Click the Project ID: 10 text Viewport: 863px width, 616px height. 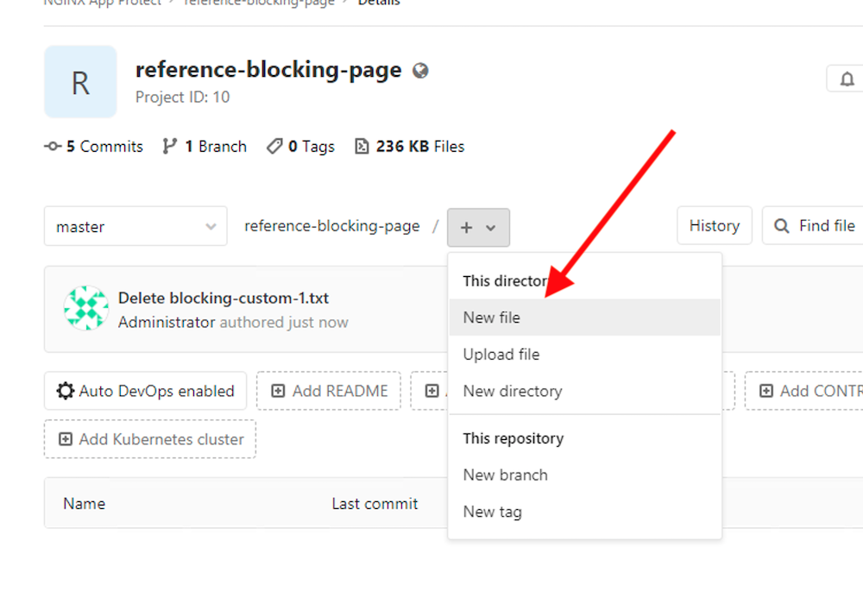183,97
